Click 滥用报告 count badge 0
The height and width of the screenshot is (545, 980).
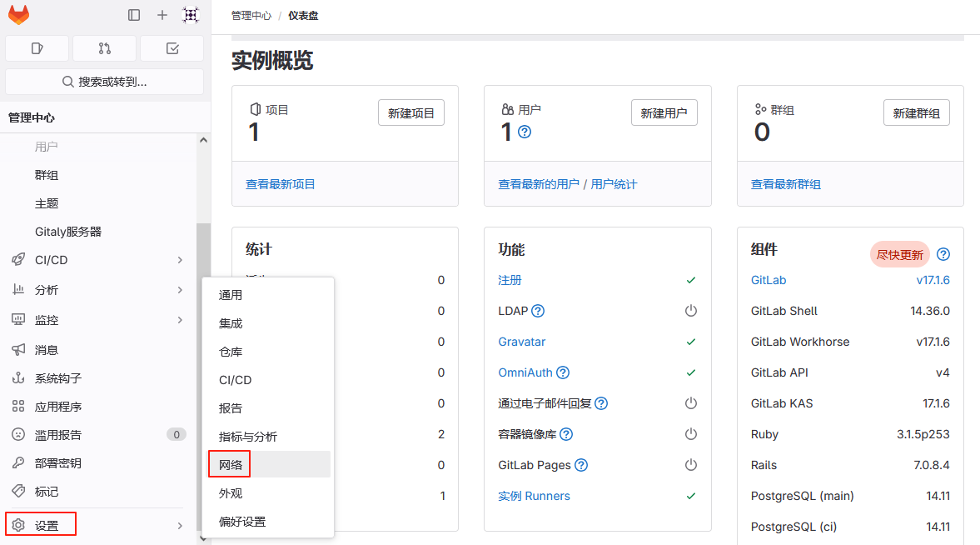tap(177, 435)
